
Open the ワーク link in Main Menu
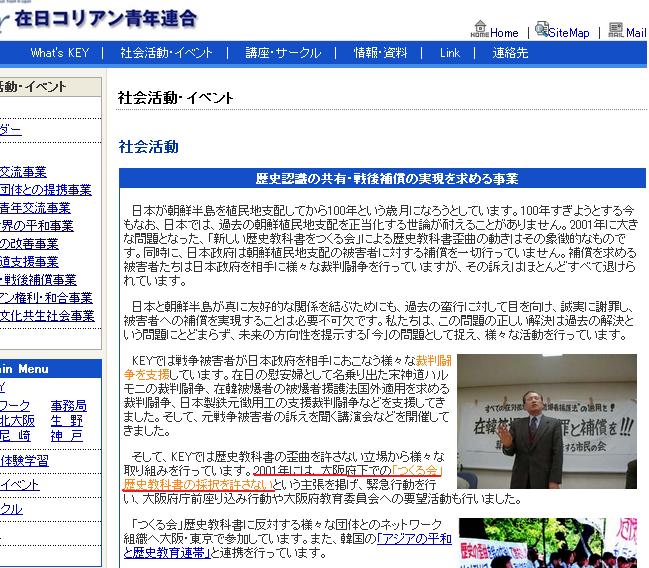click(15, 406)
